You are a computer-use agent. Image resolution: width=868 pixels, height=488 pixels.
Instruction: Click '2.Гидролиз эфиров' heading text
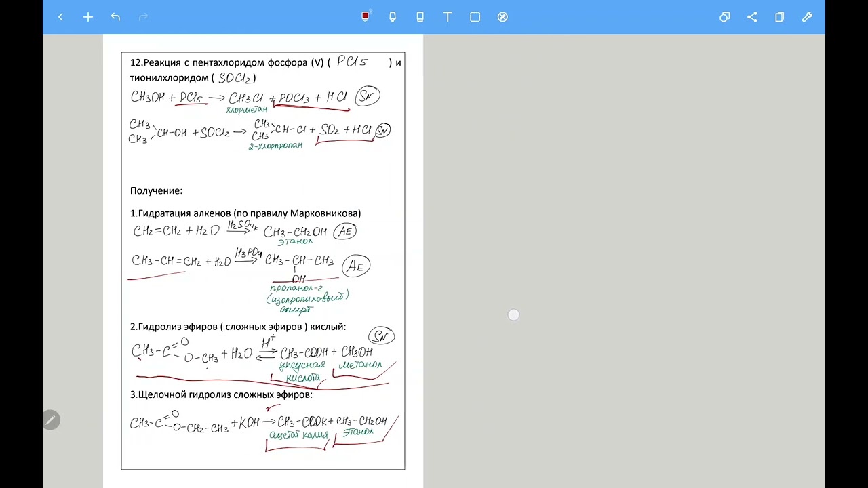point(173,327)
